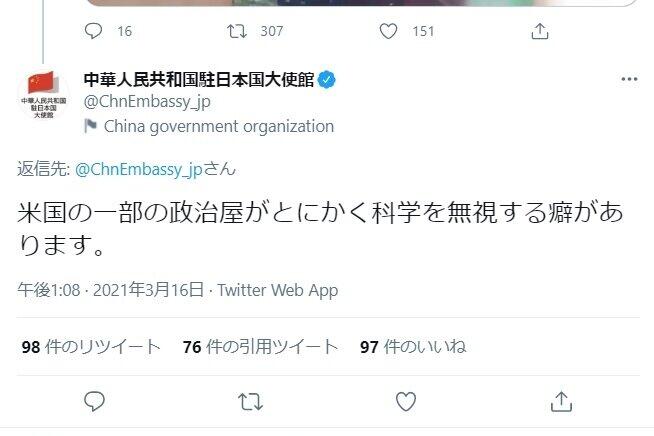Click the @ChnEmbassy_jp handle under the name
Screen dimensions: 654x436
[x=147, y=101]
